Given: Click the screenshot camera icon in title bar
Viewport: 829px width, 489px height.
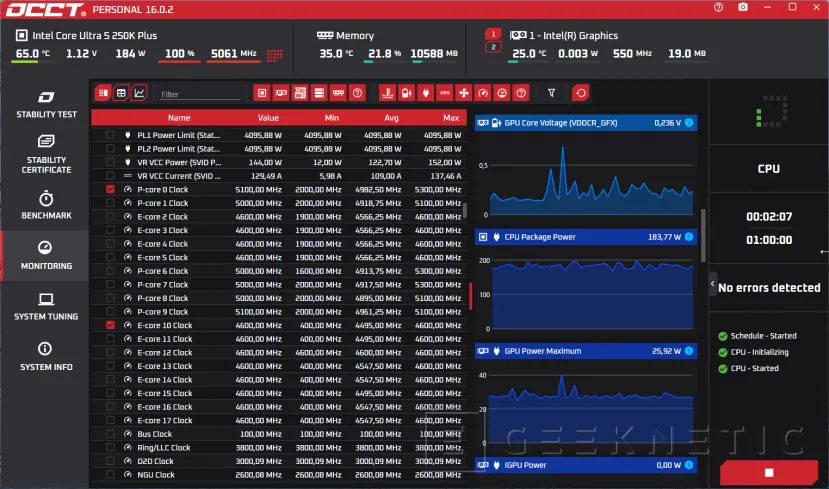Looking at the screenshot, I should tap(743, 8).
